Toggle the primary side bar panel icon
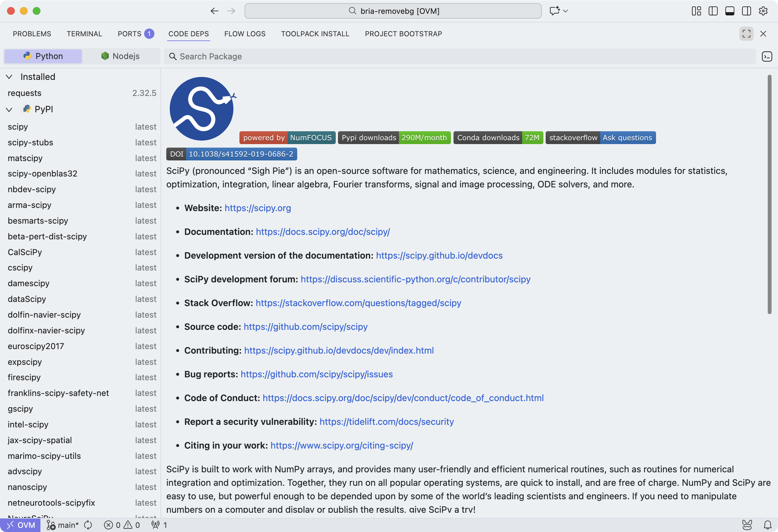Image resolution: width=778 pixels, height=532 pixels. point(713,11)
